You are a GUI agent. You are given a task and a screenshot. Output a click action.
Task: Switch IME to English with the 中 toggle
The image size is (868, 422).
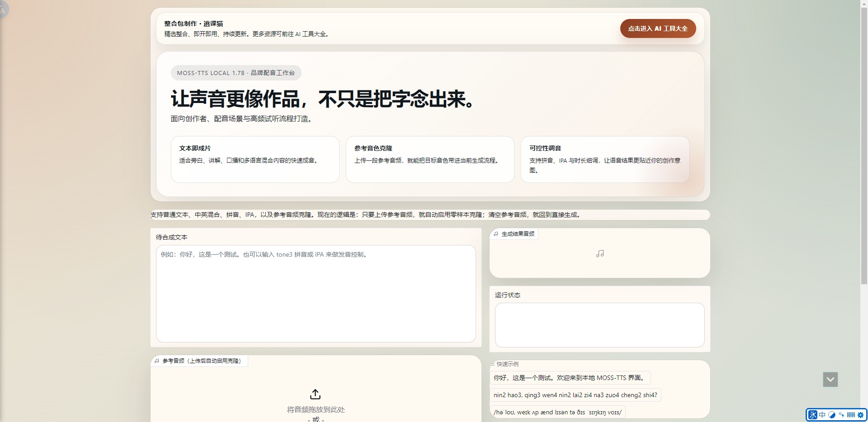[x=822, y=415]
